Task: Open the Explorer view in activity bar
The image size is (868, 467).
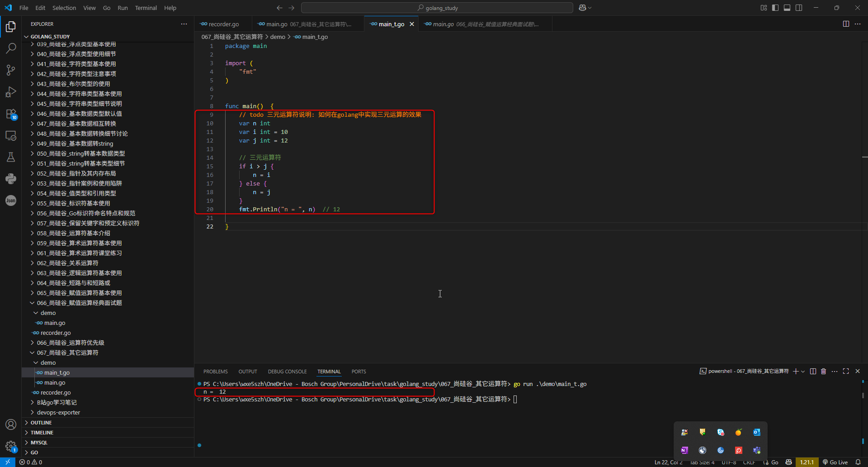Action: click(x=11, y=27)
